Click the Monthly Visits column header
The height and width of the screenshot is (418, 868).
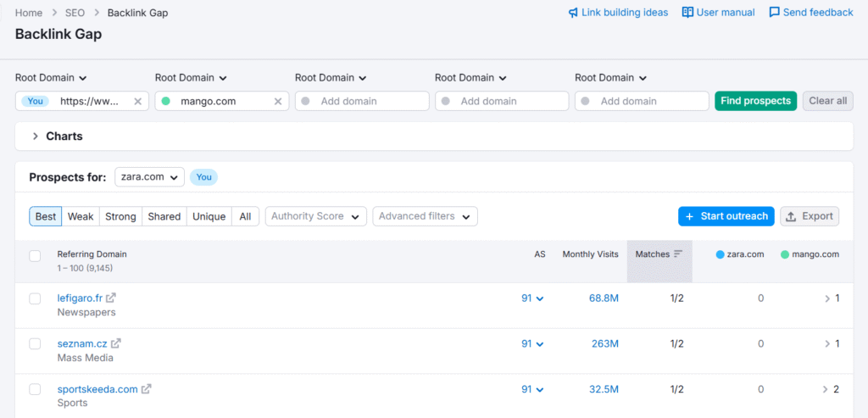591,254
